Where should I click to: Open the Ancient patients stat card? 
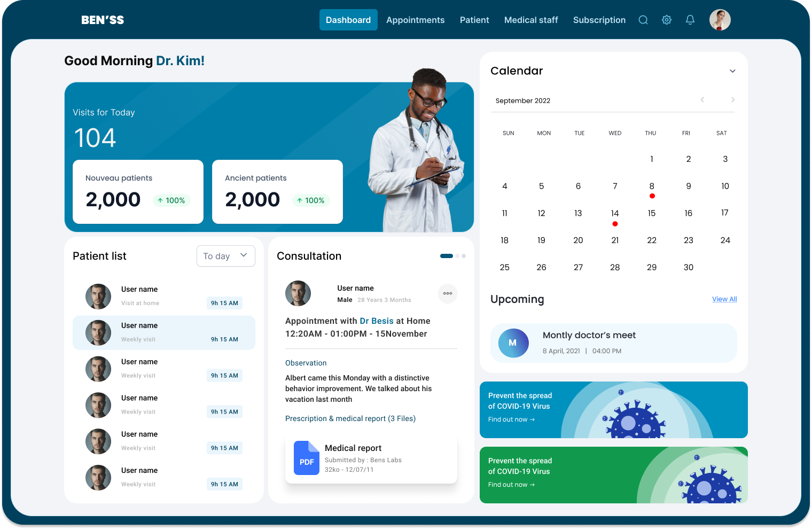[277, 192]
